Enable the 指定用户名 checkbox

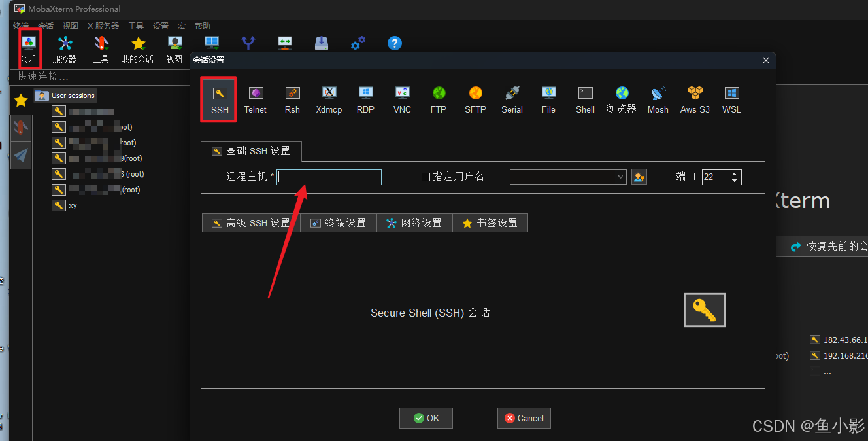[x=426, y=177]
